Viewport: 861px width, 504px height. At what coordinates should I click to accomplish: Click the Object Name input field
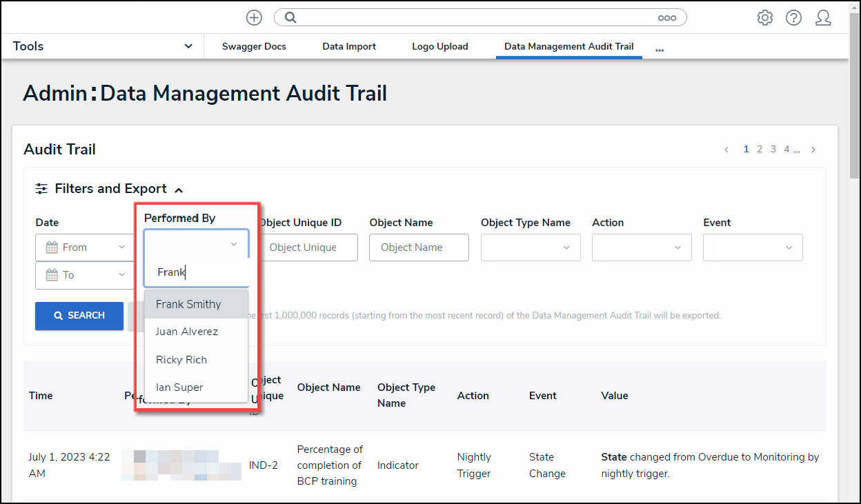[419, 248]
